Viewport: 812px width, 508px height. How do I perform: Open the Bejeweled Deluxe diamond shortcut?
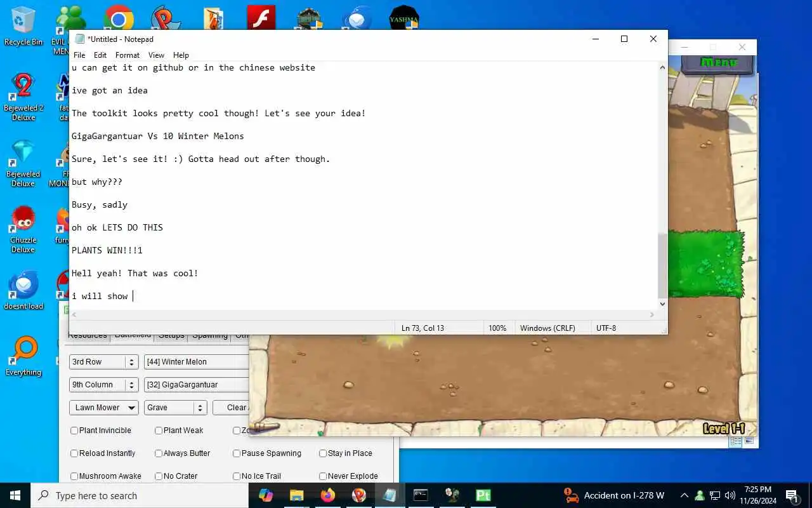23,163
